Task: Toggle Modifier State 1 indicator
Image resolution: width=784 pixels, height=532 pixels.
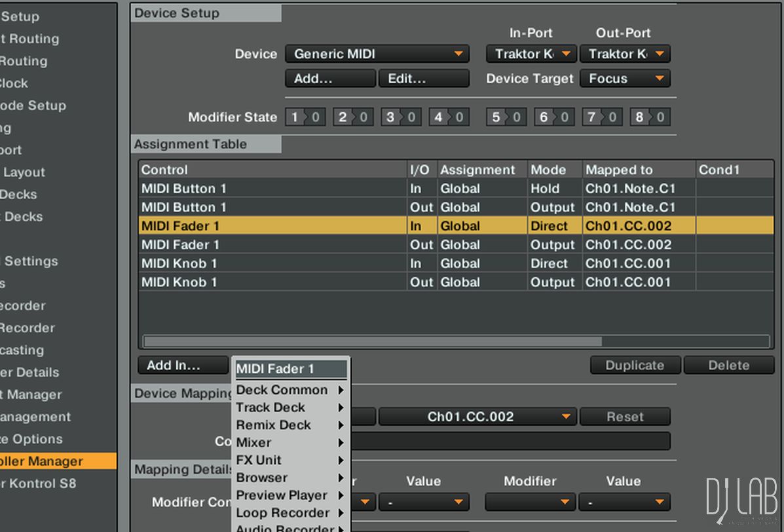Action: click(x=305, y=117)
